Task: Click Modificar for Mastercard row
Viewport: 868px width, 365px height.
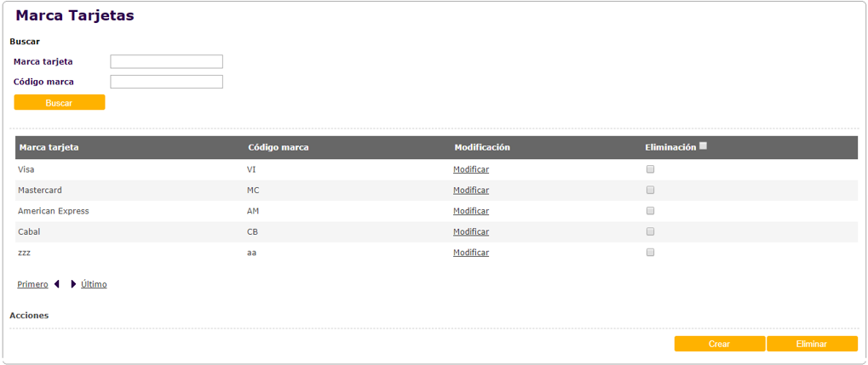Action: pos(471,191)
